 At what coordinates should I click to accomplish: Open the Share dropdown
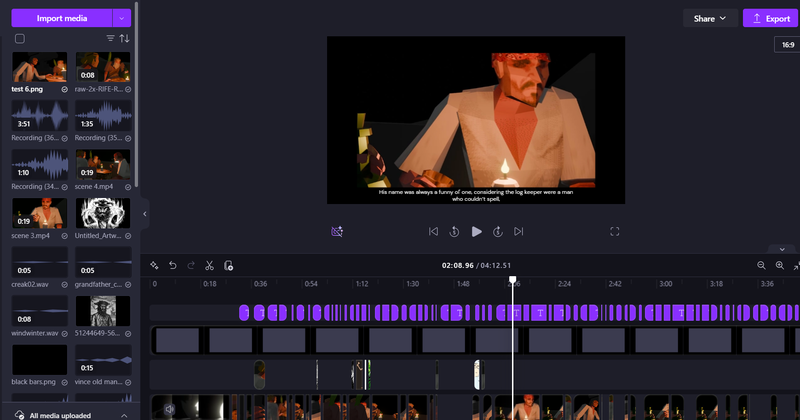(710, 18)
